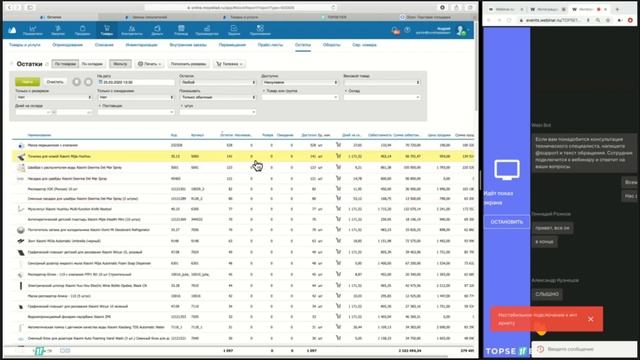Click second round icon next to Очистить
Viewport: 640px width, 360px height.
(88, 82)
